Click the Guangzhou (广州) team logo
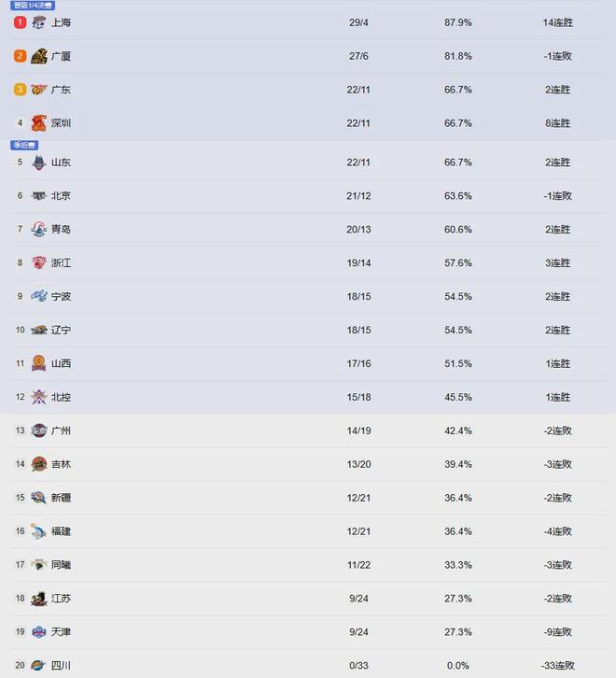616x678 pixels. point(38,431)
